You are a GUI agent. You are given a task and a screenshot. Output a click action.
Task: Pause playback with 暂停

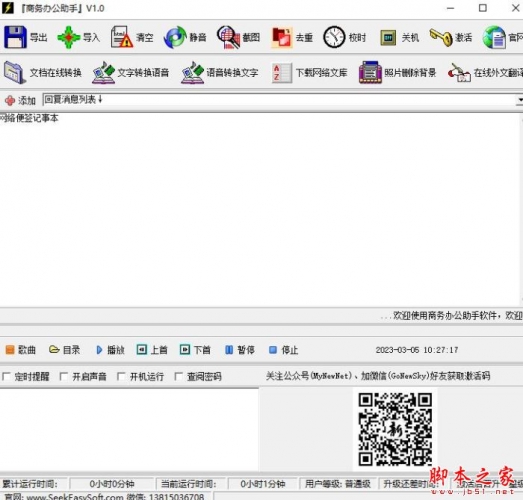(240, 350)
